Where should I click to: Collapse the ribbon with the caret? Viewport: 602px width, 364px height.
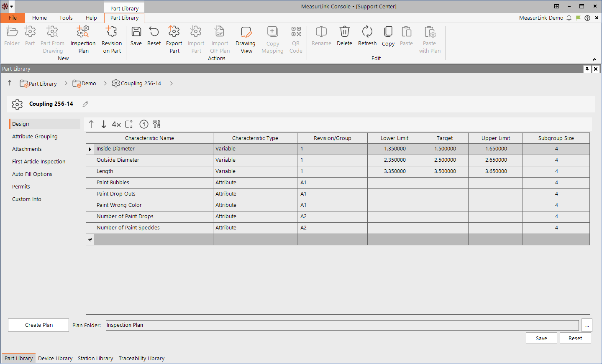tap(594, 59)
